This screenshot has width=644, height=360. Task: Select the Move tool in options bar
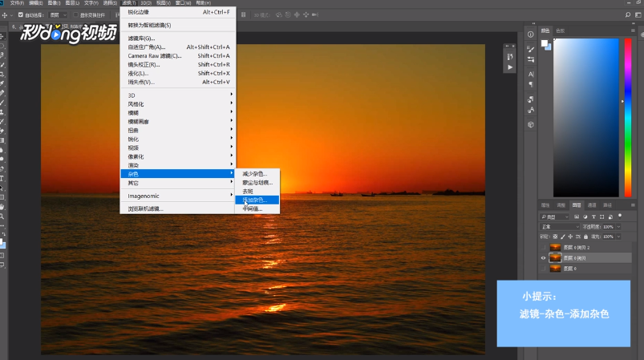click(x=5, y=14)
